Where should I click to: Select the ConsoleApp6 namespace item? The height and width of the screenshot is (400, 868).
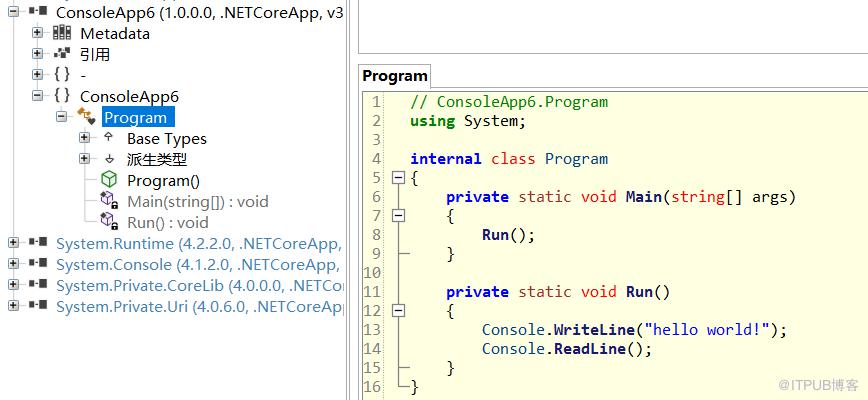(x=129, y=97)
